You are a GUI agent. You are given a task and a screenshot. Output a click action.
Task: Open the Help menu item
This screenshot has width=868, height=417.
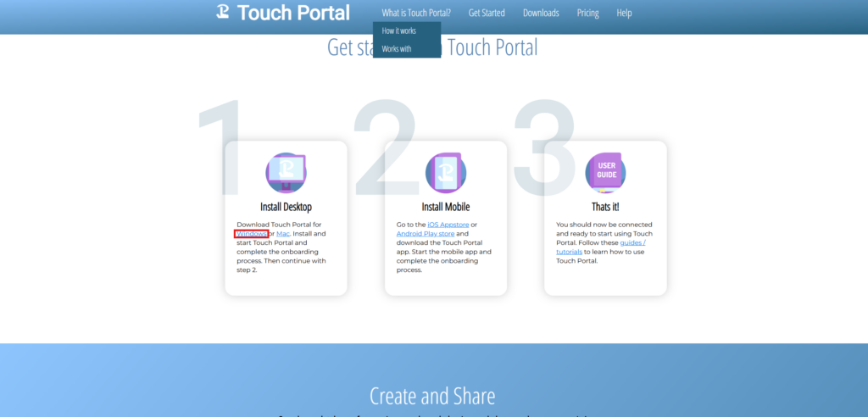coord(624,13)
